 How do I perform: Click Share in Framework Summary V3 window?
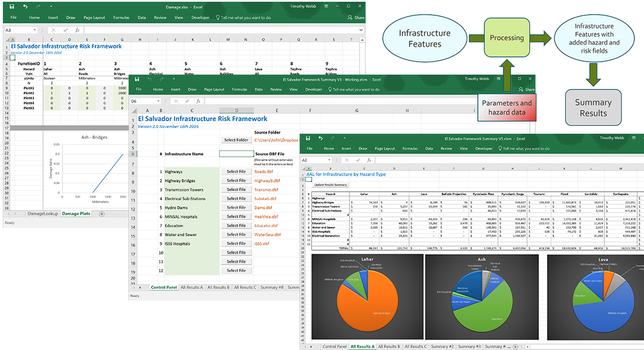click(526, 90)
